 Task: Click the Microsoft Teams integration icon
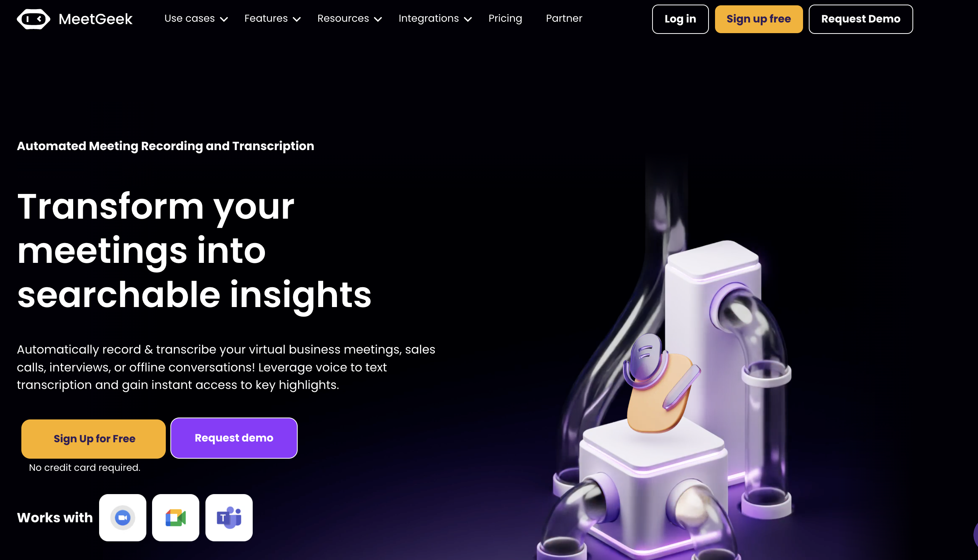[228, 517]
